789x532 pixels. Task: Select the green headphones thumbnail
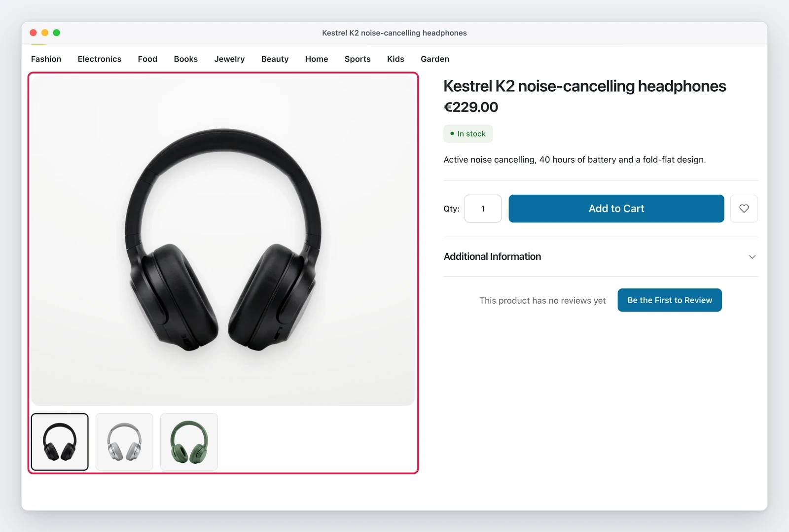click(x=189, y=442)
